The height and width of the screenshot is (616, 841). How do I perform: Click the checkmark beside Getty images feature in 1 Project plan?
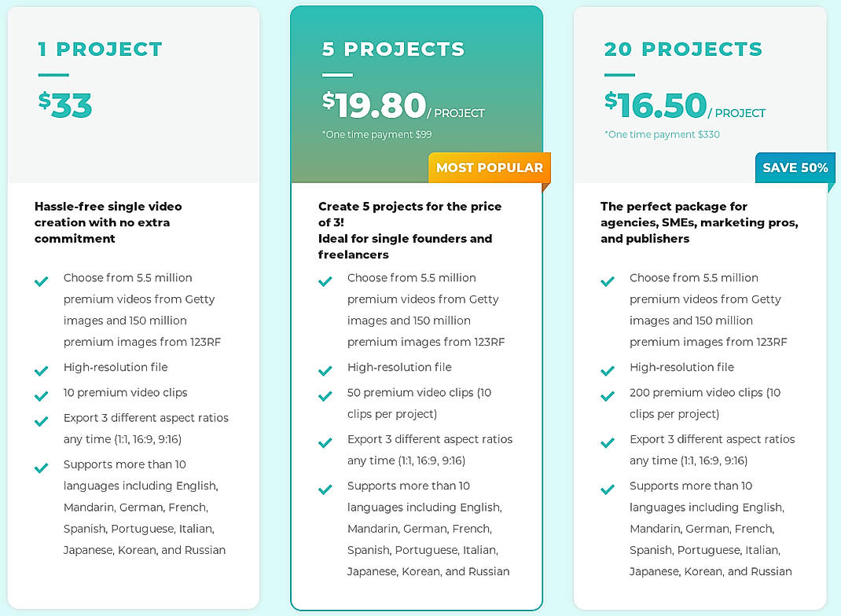(41, 280)
